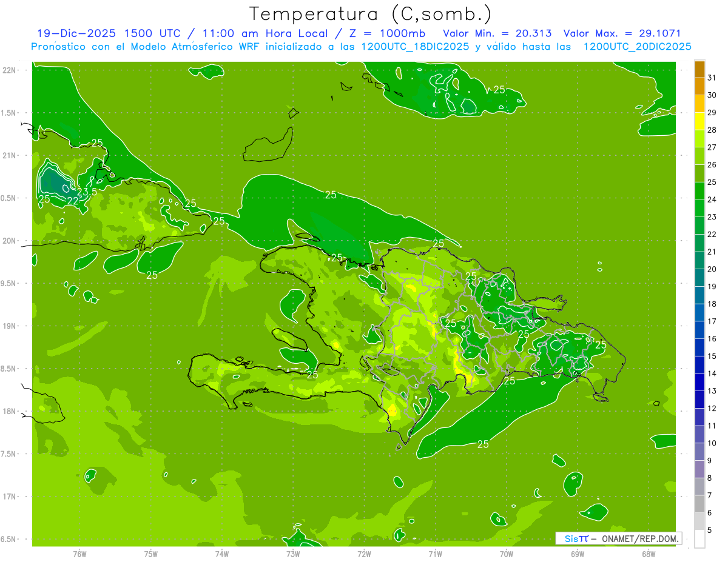
Task: Click the blue swatch between 15 and 16
Action: (x=699, y=347)
